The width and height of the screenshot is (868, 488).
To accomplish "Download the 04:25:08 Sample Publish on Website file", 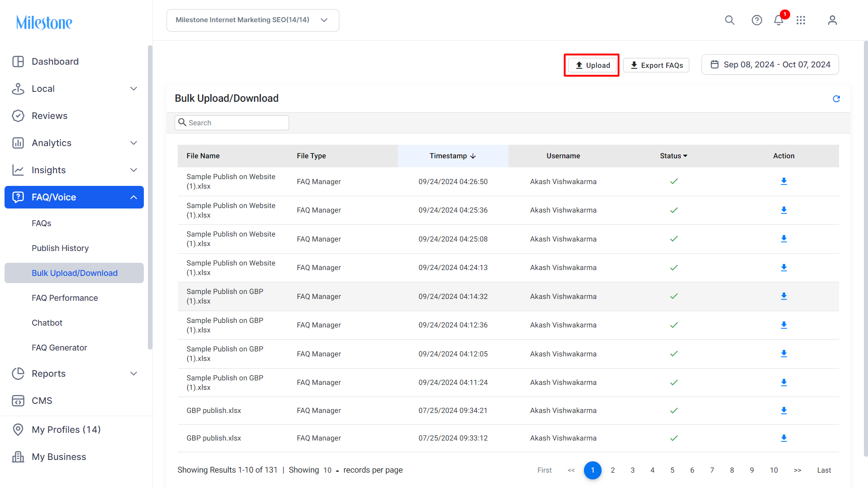I will [x=784, y=239].
